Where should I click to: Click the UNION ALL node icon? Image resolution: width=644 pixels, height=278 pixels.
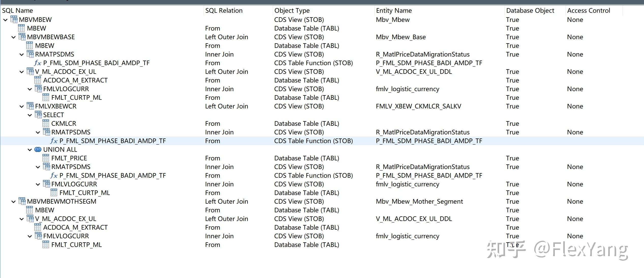tap(38, 149)
